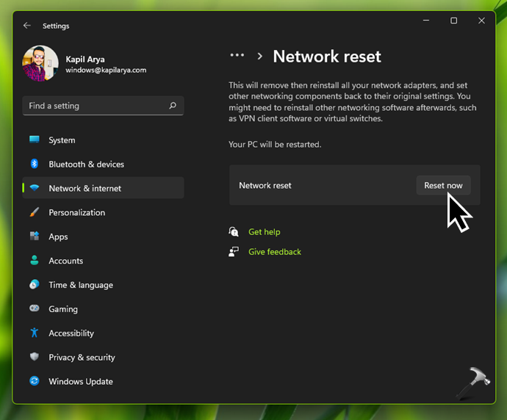Viewport: 507px width, 420px height.
Task: Click the Give feedback link
Action: (x=274, y=252)
